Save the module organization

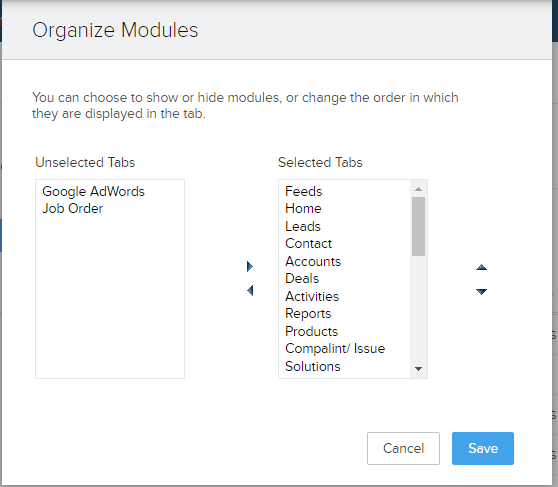pyautogui.click(x=483, y=448)
